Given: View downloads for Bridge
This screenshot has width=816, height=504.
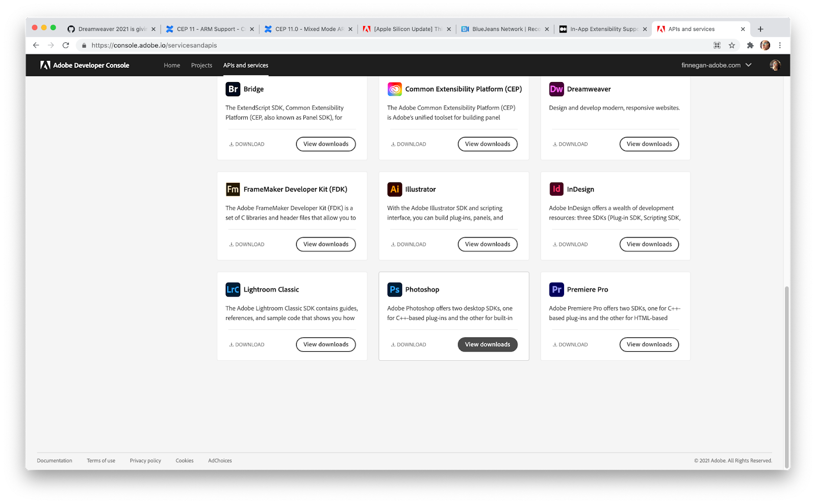Looking at the screenshot, I should [326, 144].
